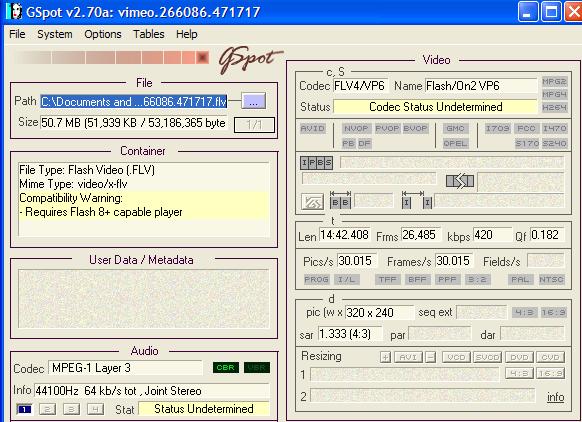
Task: Click the BB max consecutive B-frames icon
Action: [340, 199]
